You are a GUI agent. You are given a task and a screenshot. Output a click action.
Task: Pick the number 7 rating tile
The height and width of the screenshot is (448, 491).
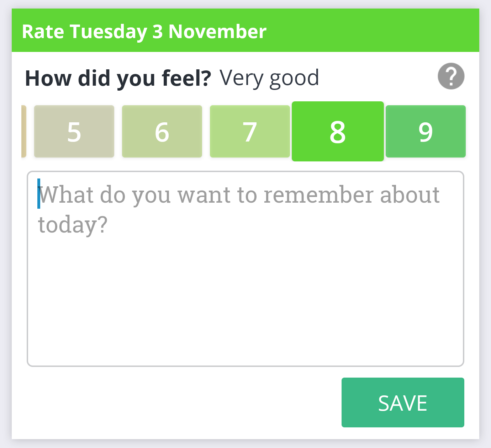[250, 131]
